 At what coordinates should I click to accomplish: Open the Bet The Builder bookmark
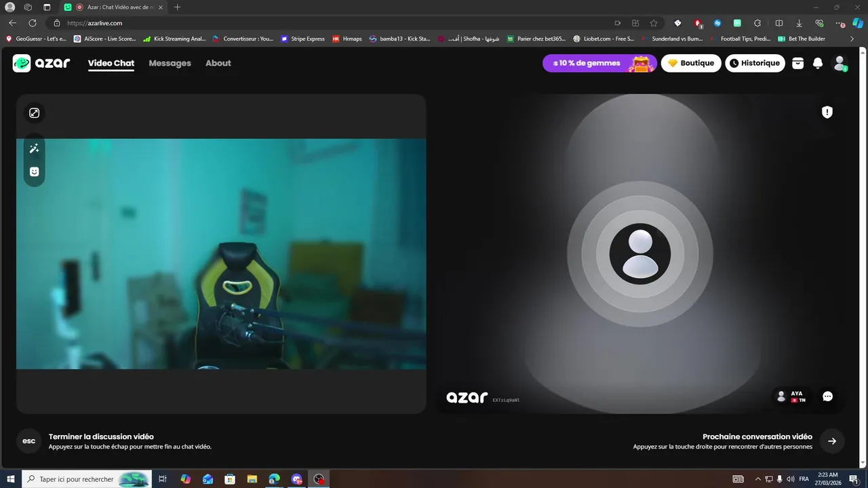801,39
